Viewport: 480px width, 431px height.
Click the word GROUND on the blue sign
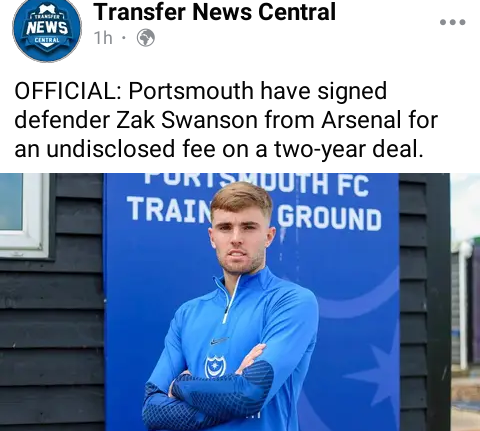330,219
